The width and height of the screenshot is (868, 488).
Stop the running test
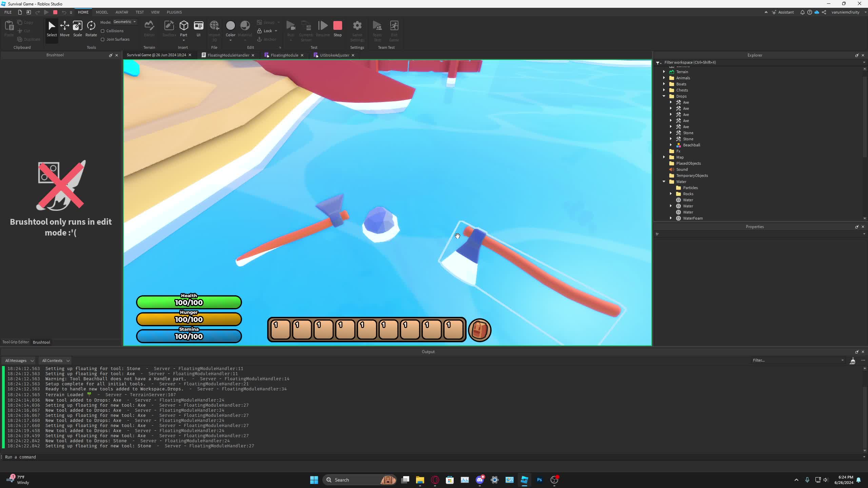coord(337,29)
